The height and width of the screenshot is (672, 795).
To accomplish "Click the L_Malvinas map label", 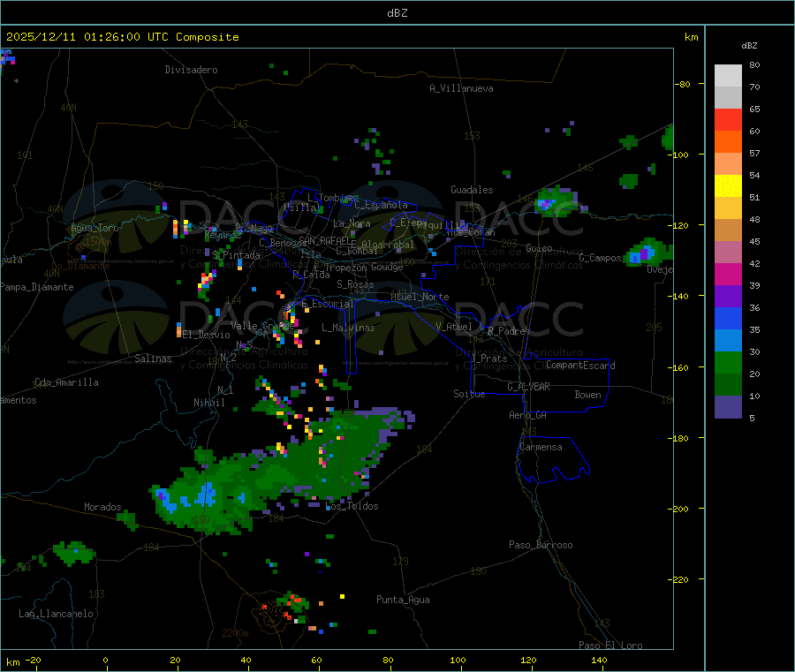I will pos(348,328).
